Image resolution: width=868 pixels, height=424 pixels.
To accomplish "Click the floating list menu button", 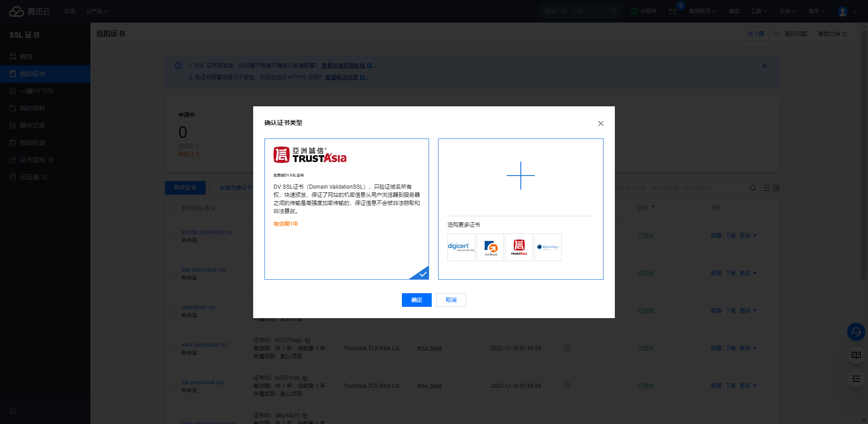I will [856, 379].
